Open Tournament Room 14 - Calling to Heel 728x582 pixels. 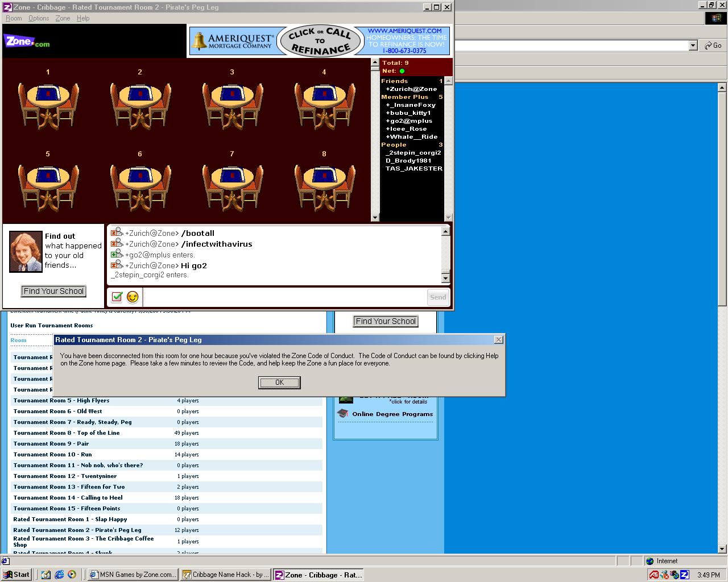point(68,498)
